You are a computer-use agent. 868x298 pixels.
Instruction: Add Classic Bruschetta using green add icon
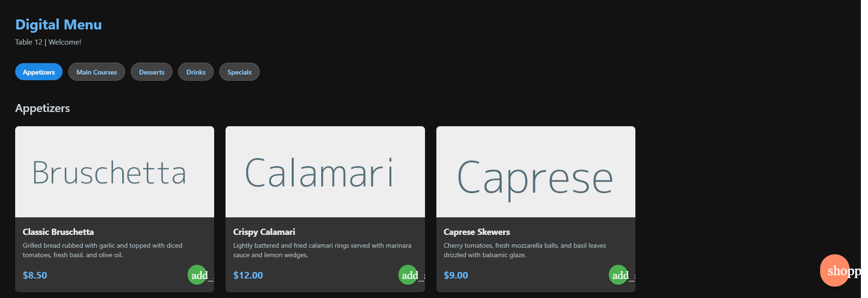point(197,275)
